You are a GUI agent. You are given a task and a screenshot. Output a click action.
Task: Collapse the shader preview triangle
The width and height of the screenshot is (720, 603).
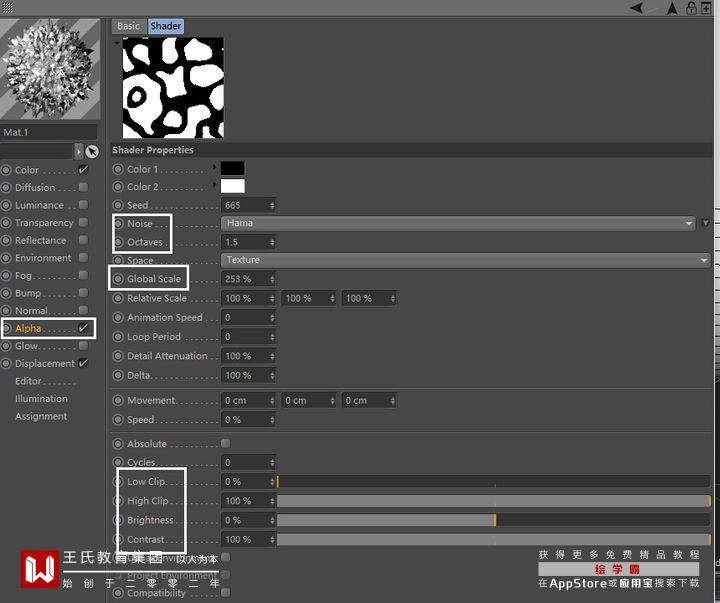(x=117, y=43)
